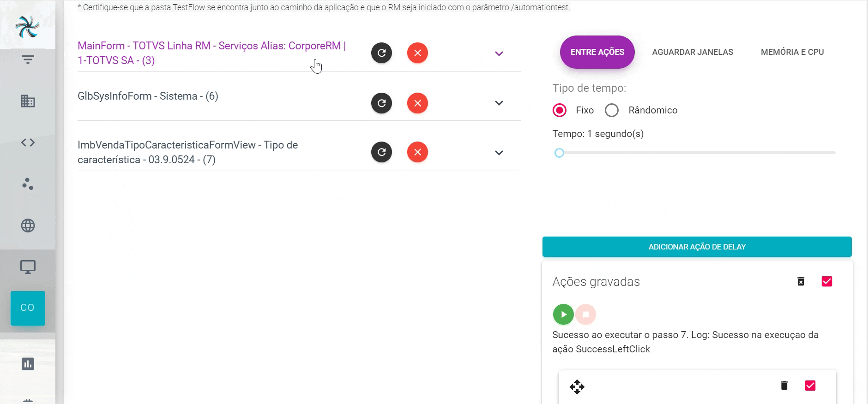Switch to the Aguardar Janelas tab
This screenshot has width=868, height=404.
[693, 52]
